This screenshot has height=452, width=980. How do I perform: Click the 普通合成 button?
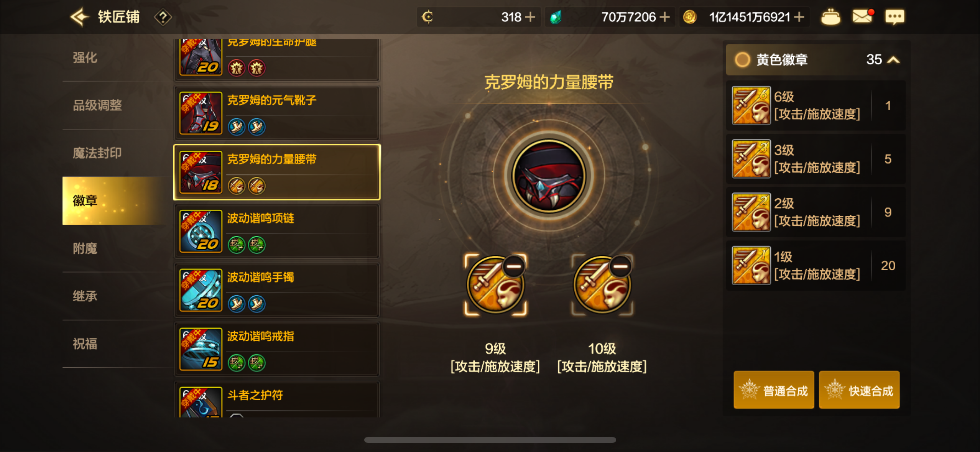click(774, 390)
